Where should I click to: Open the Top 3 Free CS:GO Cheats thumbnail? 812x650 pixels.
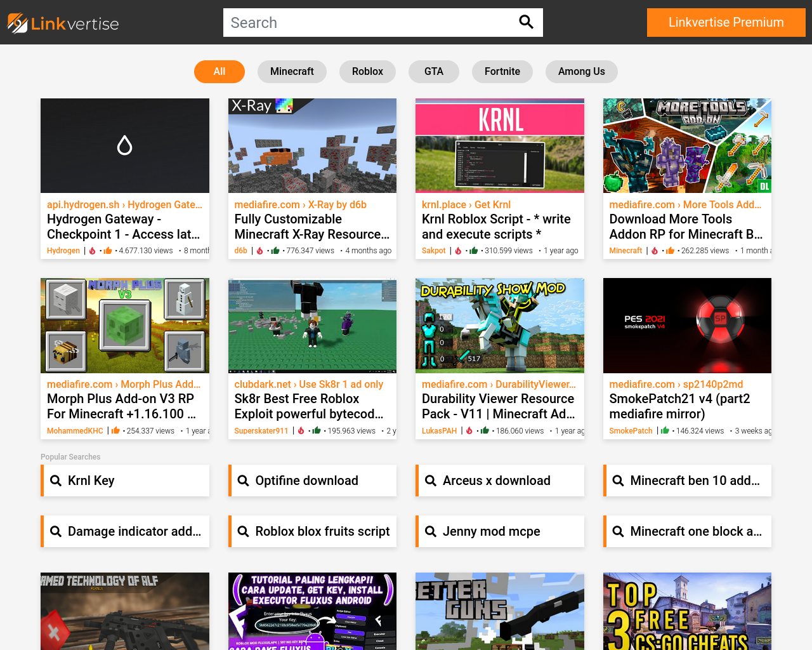687,611
